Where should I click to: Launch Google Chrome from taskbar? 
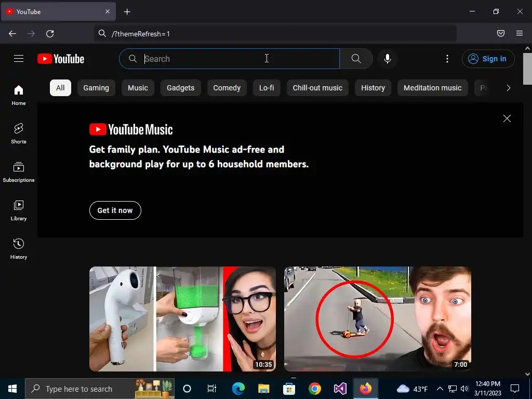[314, 389]
